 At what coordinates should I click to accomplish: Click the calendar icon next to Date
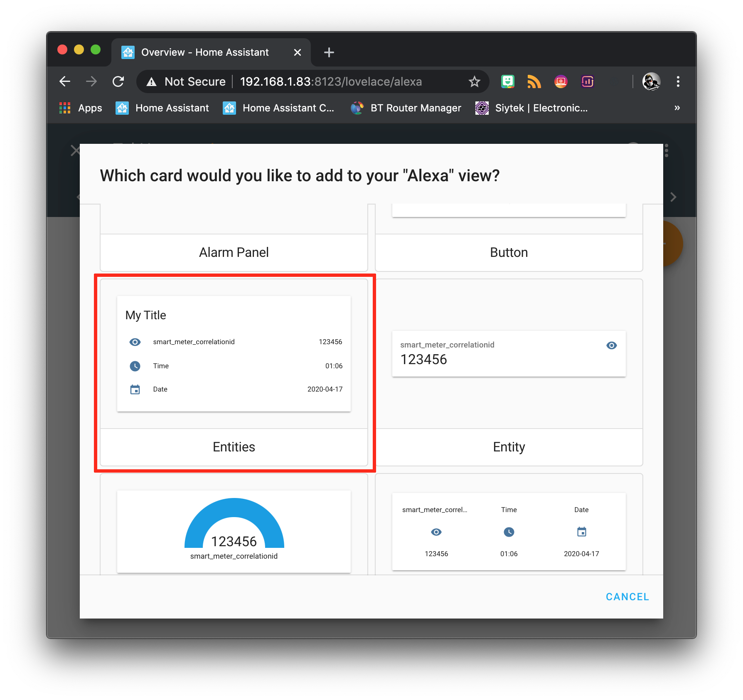135,389
